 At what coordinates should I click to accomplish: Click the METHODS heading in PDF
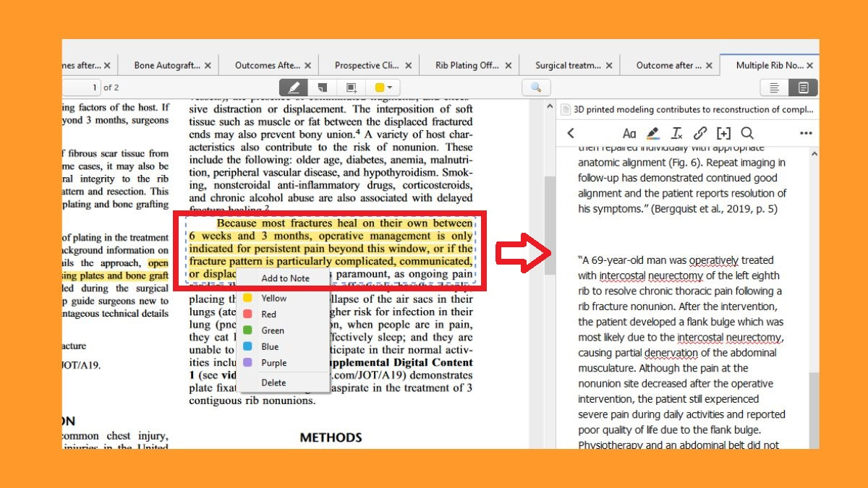[x=331, y=437]
